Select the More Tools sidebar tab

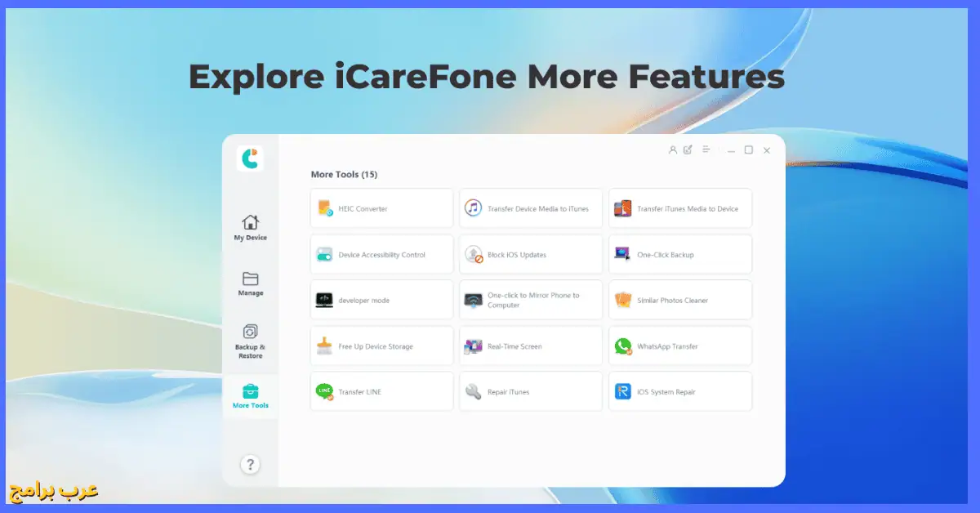pos(250,396)
